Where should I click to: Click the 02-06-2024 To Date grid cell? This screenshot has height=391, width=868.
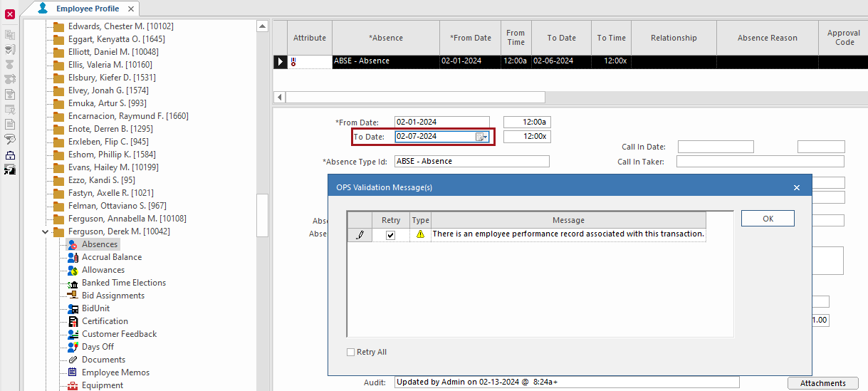click(x=561, y=61)
